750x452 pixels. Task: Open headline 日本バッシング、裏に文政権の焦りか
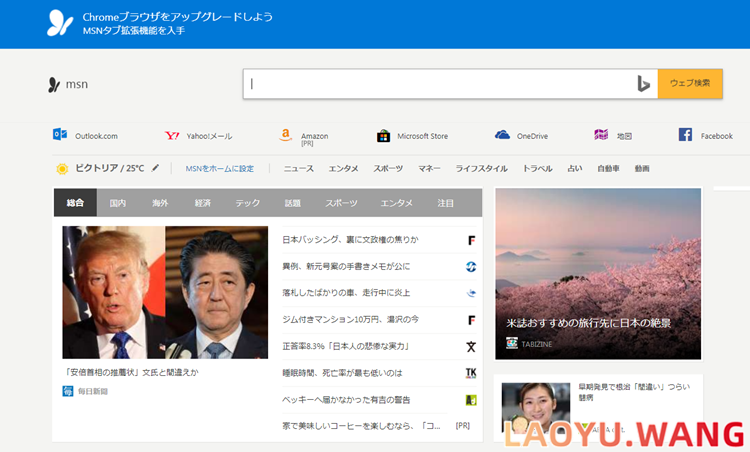[350, 240]
